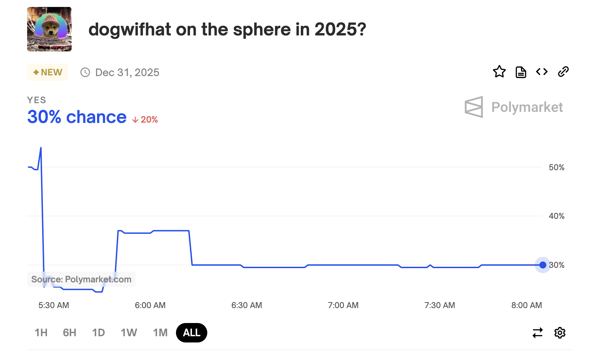The image size is (594, 364).
Task: Select the 1D chart range
Action: (x=98, y=333)
